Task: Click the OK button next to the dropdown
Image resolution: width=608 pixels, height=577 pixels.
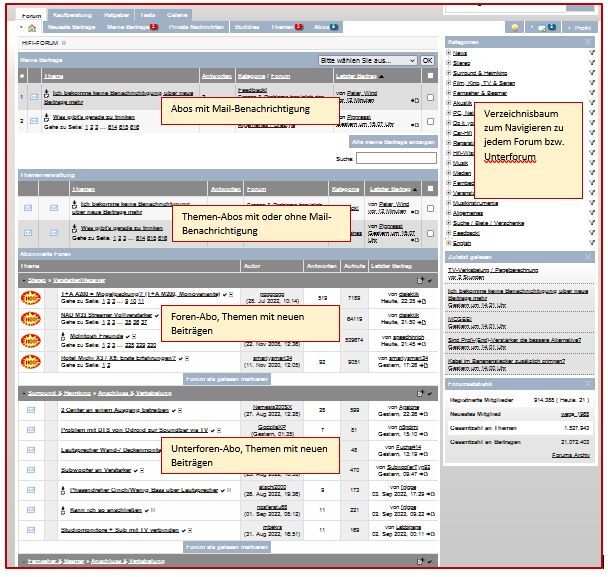Action: (x=427, y=60)
